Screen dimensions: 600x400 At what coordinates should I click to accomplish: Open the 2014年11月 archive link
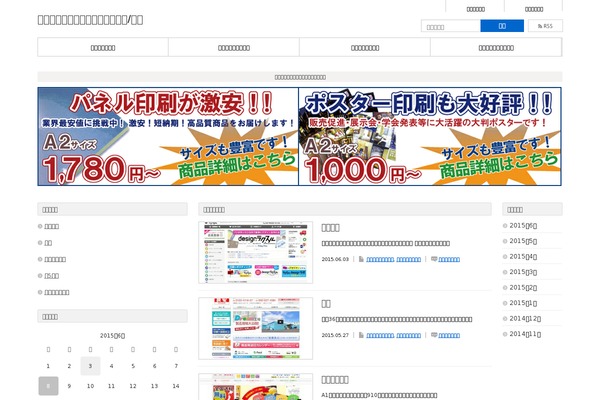coord(525,334)
